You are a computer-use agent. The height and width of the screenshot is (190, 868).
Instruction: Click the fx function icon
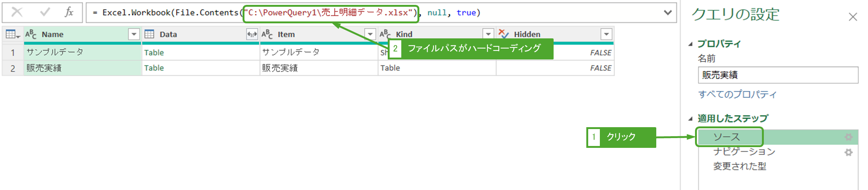(69, 12)
